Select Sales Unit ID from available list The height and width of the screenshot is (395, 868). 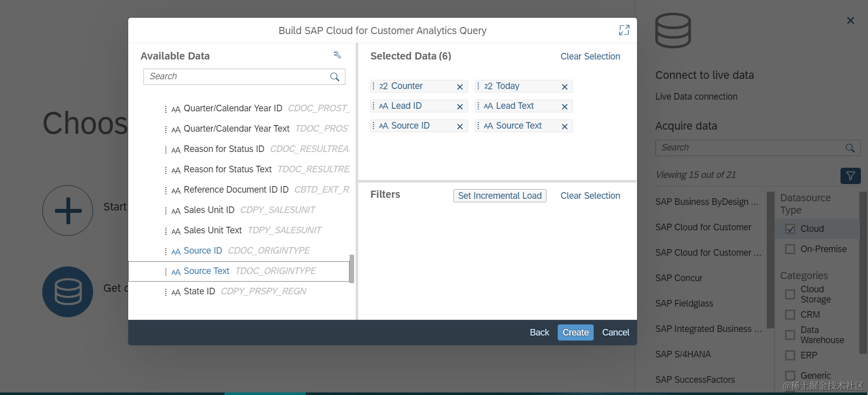pos(209,210)
